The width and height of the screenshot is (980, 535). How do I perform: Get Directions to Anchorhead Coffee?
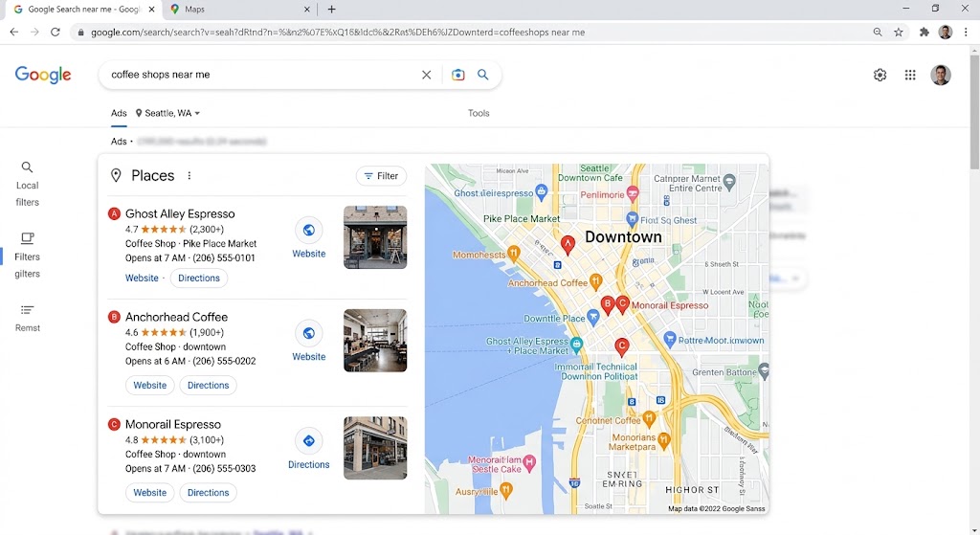pyautogui.click(x=208, y=386)
